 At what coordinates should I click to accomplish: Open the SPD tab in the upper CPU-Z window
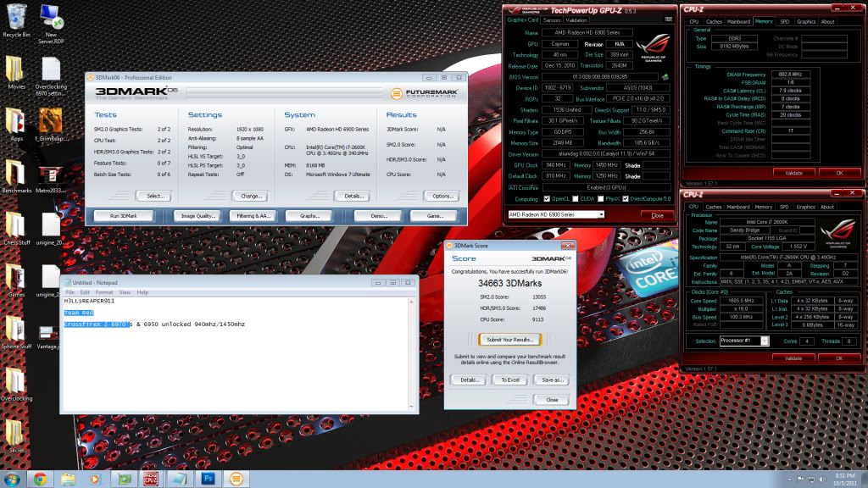click(x=784, y=21)
